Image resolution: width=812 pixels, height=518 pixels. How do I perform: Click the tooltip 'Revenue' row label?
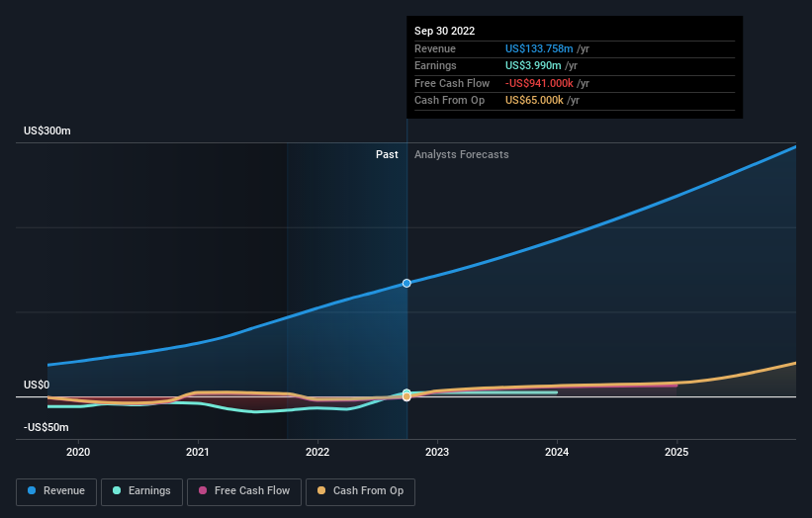coord(435,48)
